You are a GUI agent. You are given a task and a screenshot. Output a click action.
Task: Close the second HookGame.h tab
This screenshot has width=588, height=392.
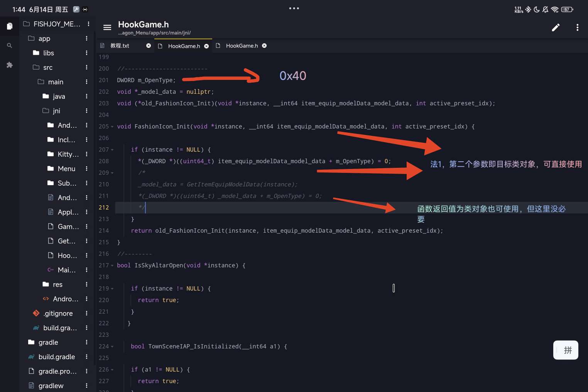click(264, 46)
